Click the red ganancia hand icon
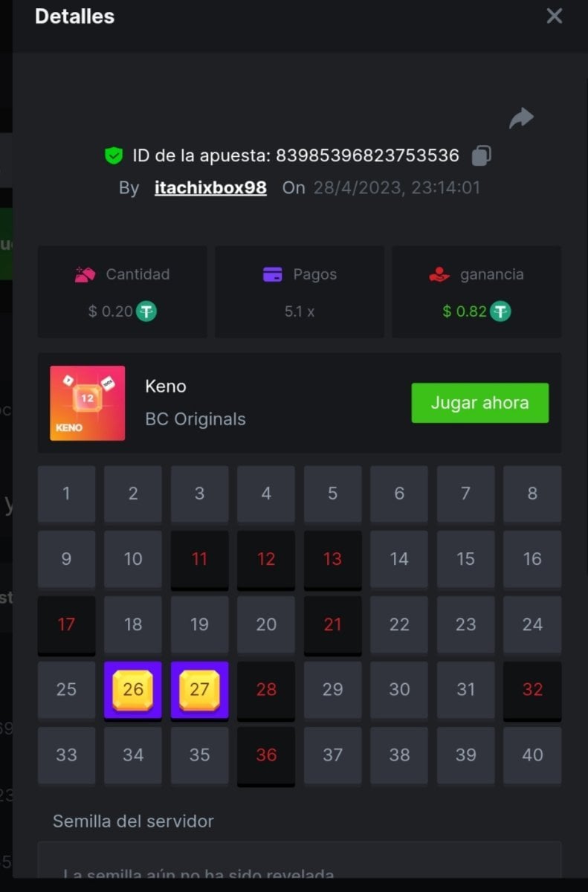The height and width of the screenshot is (892, 588). tap(439, 274)
